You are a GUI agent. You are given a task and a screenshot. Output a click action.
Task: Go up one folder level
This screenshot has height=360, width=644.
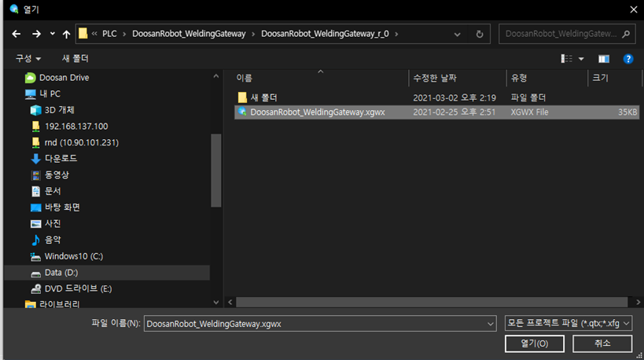pyautogui.click(x=66, y=35)
